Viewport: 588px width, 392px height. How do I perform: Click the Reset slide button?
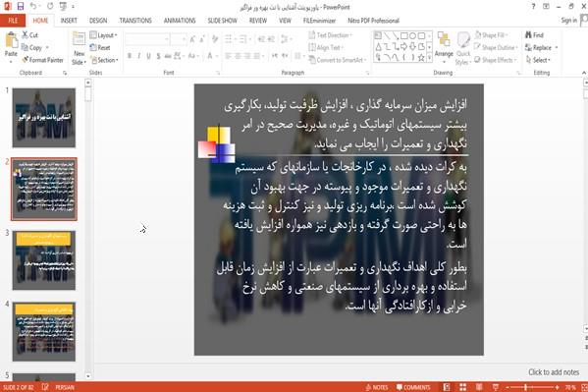[x=100, y=48]
